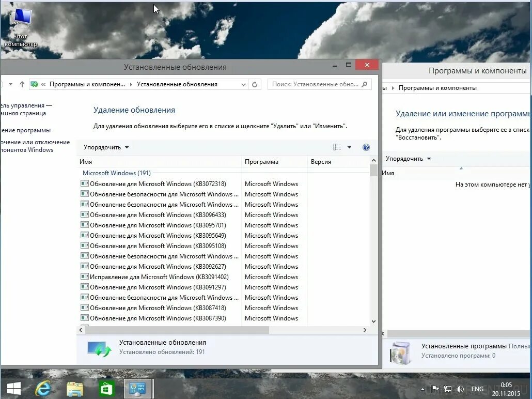Sort by Версия column header

339,162
